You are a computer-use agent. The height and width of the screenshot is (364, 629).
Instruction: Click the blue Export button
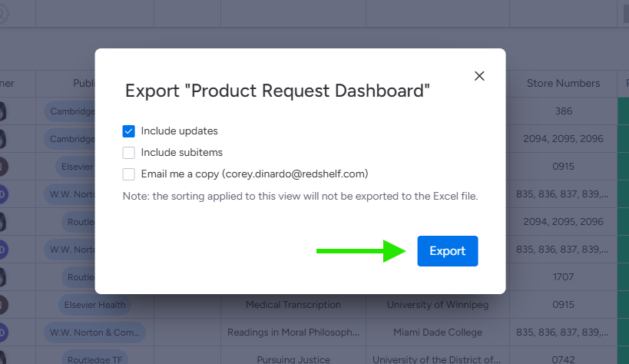click(447, 251)
